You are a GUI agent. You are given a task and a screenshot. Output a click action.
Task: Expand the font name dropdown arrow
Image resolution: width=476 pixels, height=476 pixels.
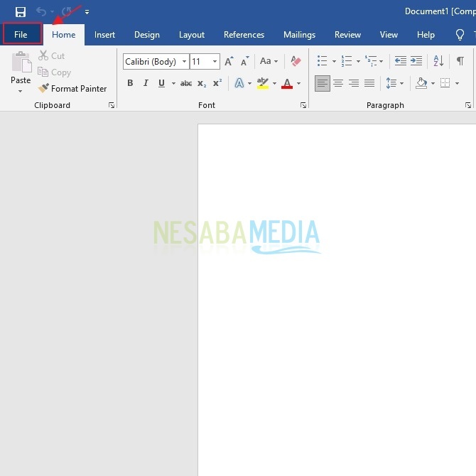pos(184,62)
